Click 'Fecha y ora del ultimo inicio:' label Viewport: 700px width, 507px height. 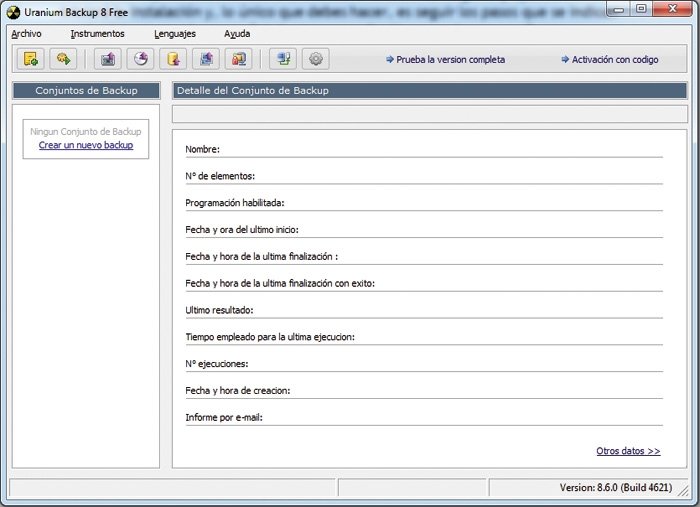pos(242,230)
